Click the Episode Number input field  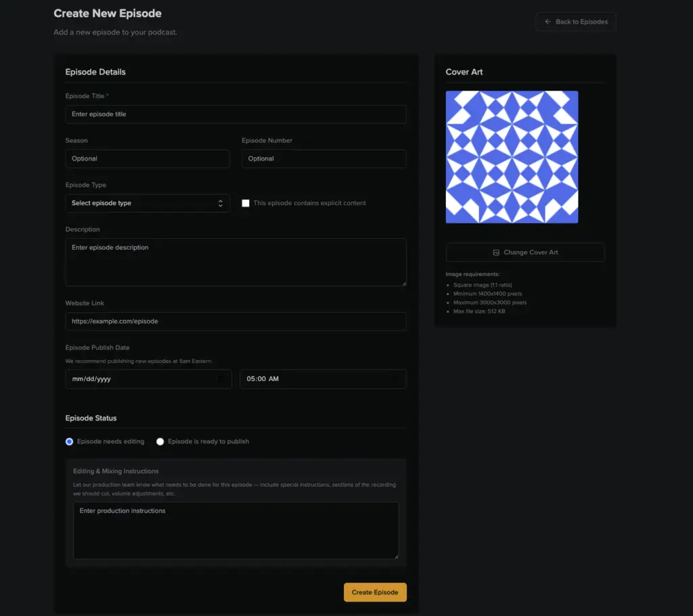coord(323,158)
